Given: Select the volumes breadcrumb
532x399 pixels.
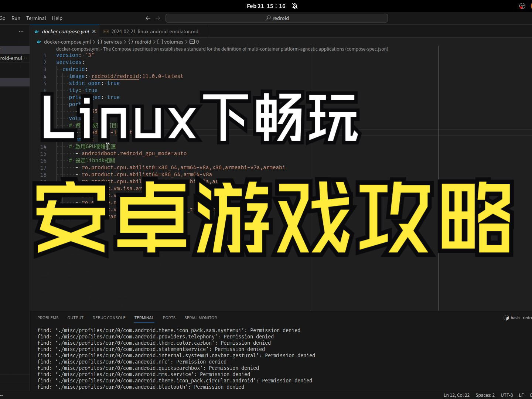Looking at the screenshot, I should tap(170, 42).
